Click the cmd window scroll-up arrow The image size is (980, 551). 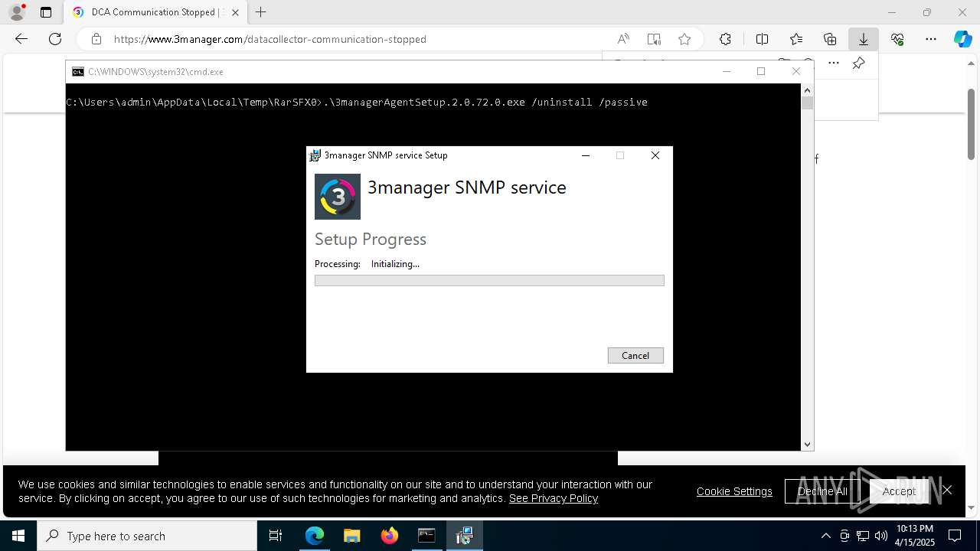(807, 90)
